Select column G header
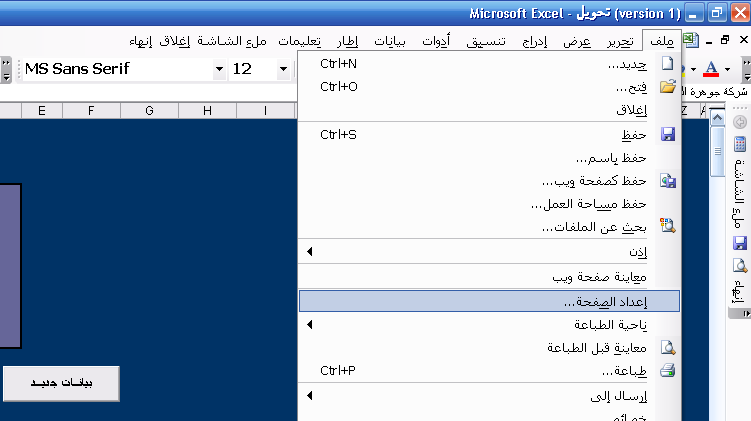Viewport: 751px width, 421px height. (148, 110)
